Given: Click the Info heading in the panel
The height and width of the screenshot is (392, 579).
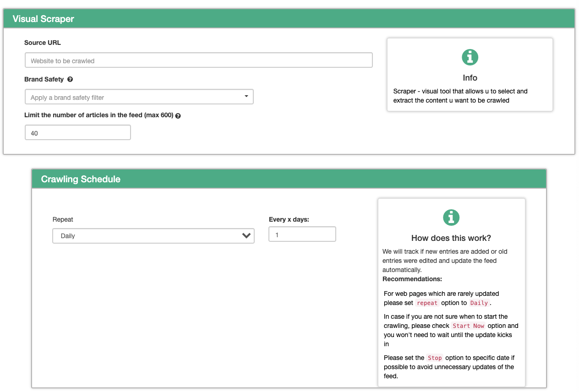Looking at the screenshot, I should (470, 78).
